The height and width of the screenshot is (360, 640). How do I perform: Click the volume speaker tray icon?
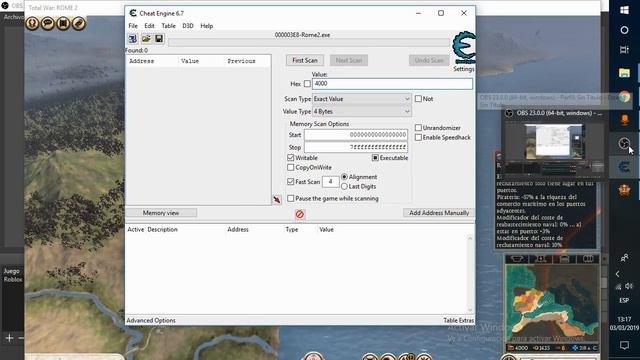(x=629, y=286)
